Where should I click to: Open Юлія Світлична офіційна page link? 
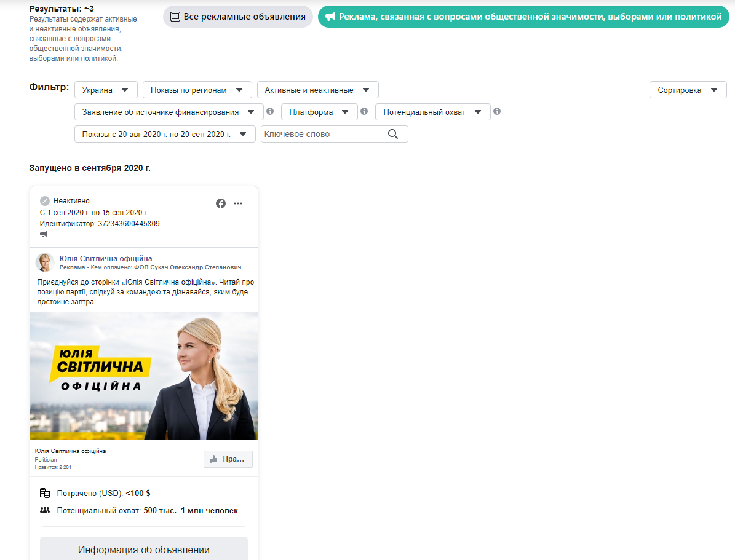click(106, 259)
